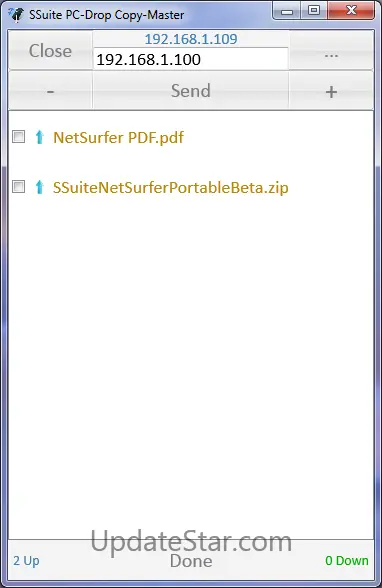Minimize the PC-Drop Copy-Master window
This screenshot has width=382, height=588.
(x=287, y=11)
